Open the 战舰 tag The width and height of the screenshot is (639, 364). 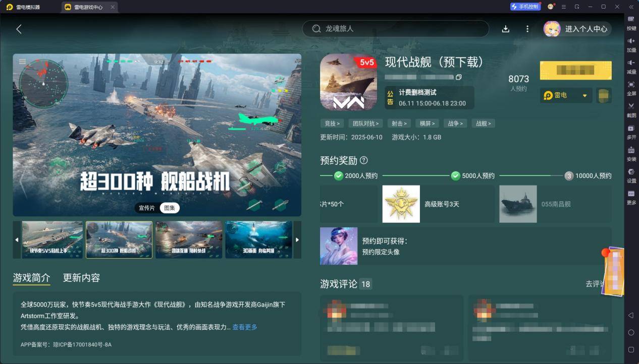click(483, 124)
